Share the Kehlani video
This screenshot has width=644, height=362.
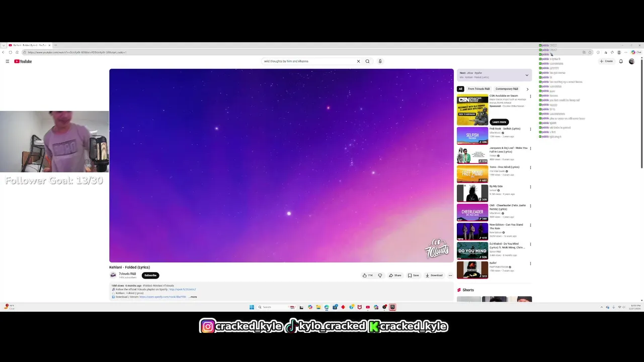click(x=395, y=276)
